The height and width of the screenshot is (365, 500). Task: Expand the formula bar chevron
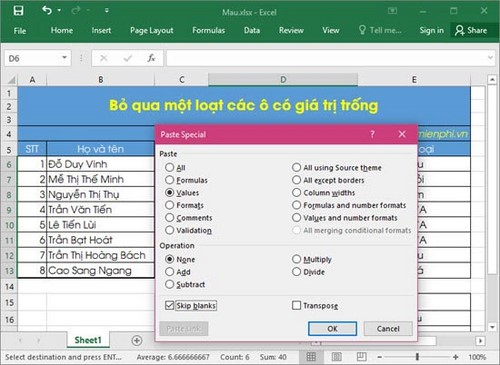point(490,58)
